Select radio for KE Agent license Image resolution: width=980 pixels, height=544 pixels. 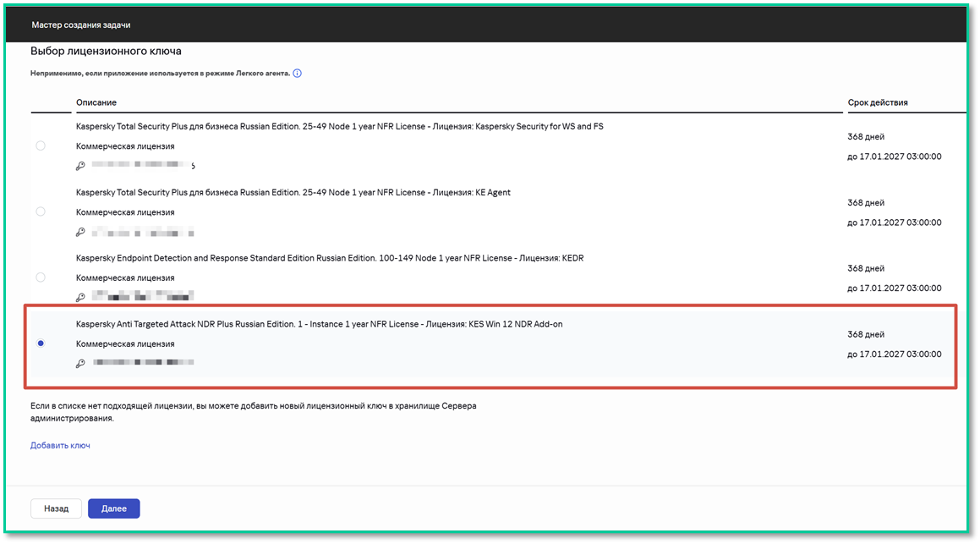tap(41, 212)
